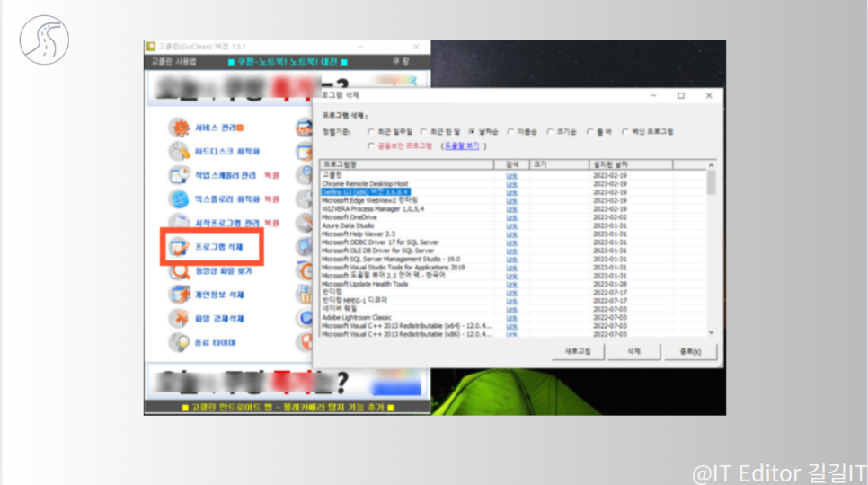Screen dimensions: 868x485
Task: Select WIZVERA Process Manager row
Action: [x=513, y=209]
